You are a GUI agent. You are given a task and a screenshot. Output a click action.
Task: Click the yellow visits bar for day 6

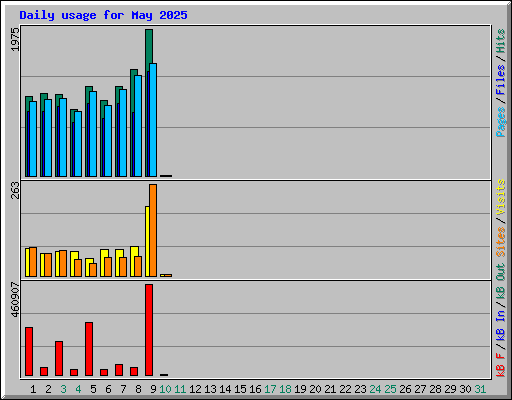pyautogui.click(x=103, y=263)
